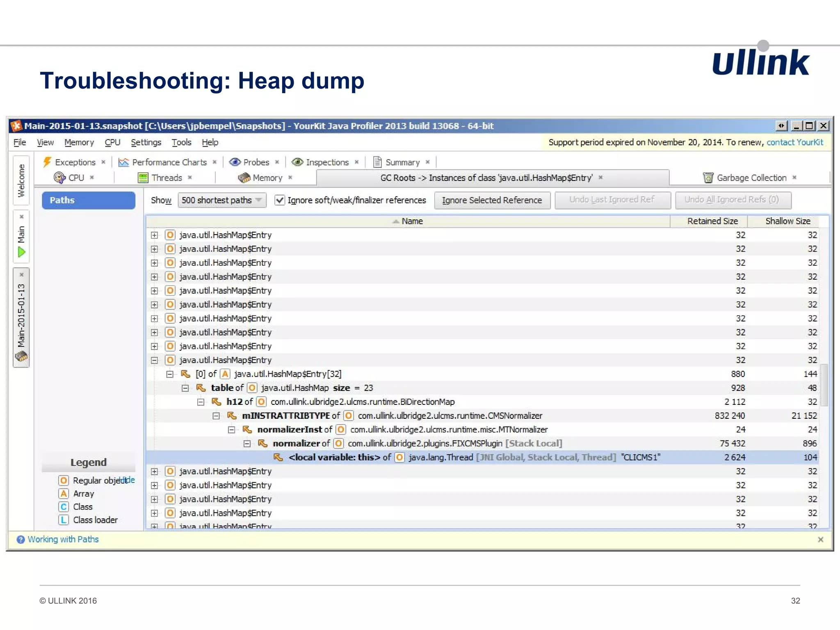Click the CPU tab icon
The image size is (840, 630).
pos(59,178)
